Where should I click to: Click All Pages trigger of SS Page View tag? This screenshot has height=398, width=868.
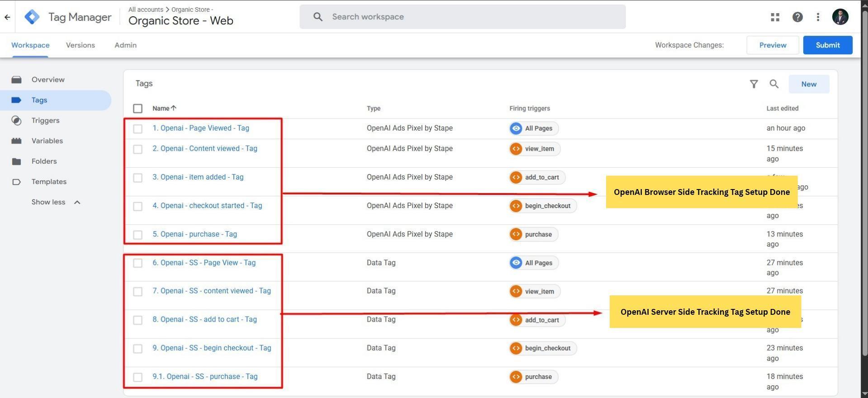coord(534,263)
